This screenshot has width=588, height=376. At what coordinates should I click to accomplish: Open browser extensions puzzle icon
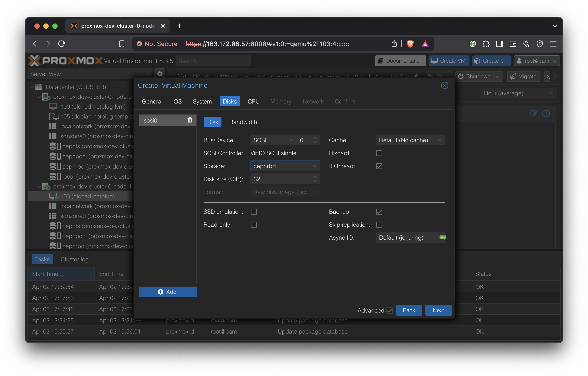click(486, 44)
